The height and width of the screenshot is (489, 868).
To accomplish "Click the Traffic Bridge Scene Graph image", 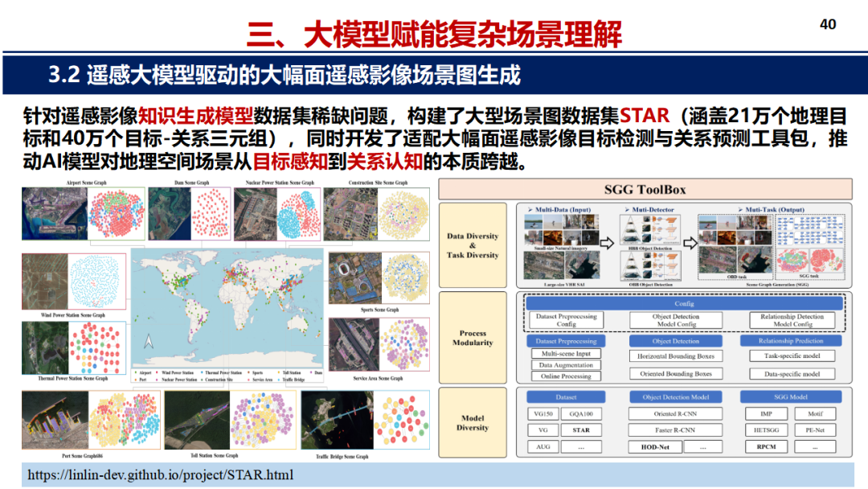I will coord(366,420).
